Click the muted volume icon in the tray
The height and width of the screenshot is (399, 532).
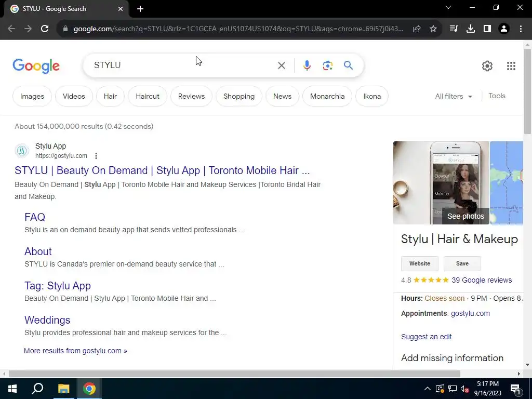[465, 389]
